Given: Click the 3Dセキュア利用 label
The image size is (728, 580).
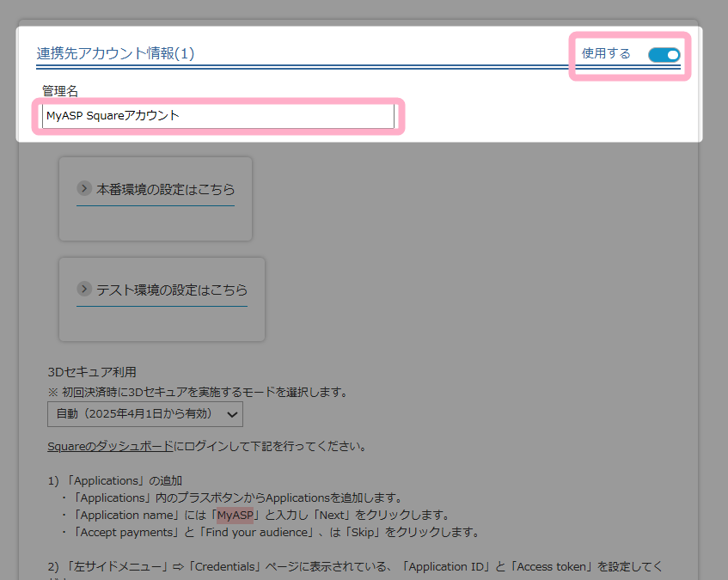Looking at the screenshot, I should (x=92, y=372).
